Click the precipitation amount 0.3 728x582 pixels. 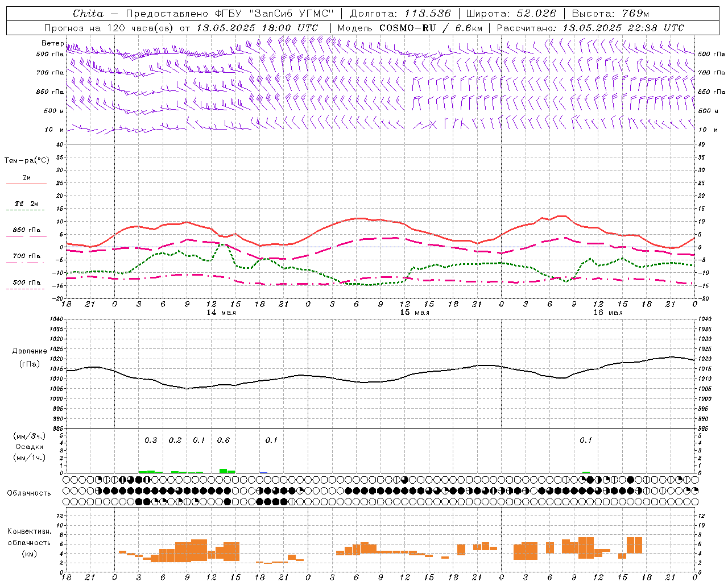(x=151, y=440)
